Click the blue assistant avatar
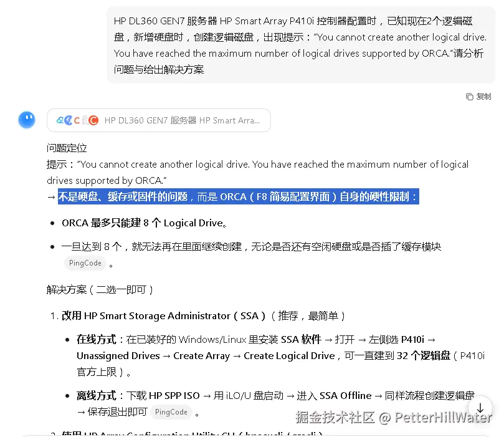 pyautogui.click(x=27, y=120)
